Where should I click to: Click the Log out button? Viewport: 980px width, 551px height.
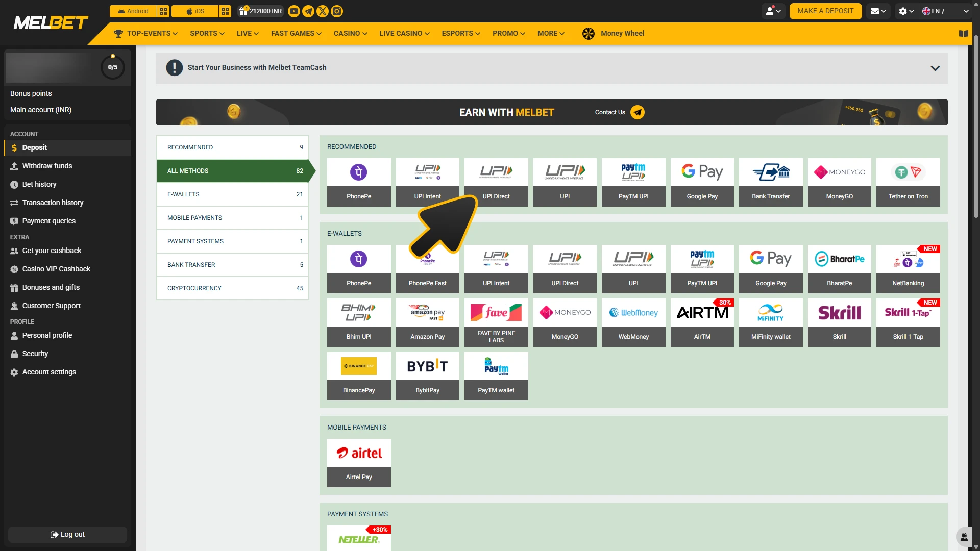click(x=67, y=535)
